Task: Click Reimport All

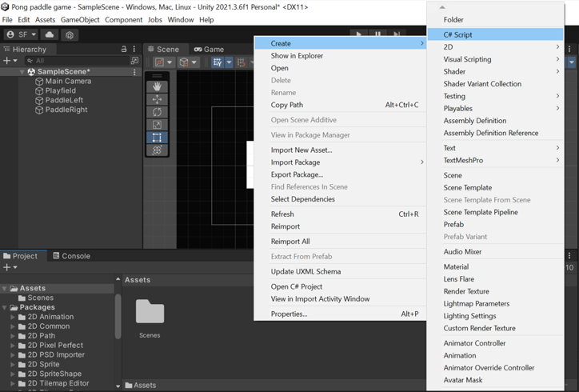Action: pyautogui.click(x=340, y=242)
